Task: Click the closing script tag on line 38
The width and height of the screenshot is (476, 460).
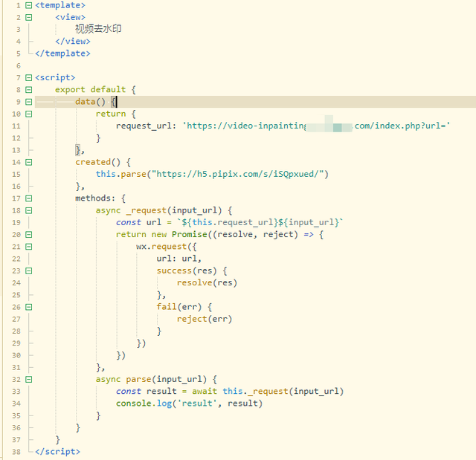Action: 57,452
